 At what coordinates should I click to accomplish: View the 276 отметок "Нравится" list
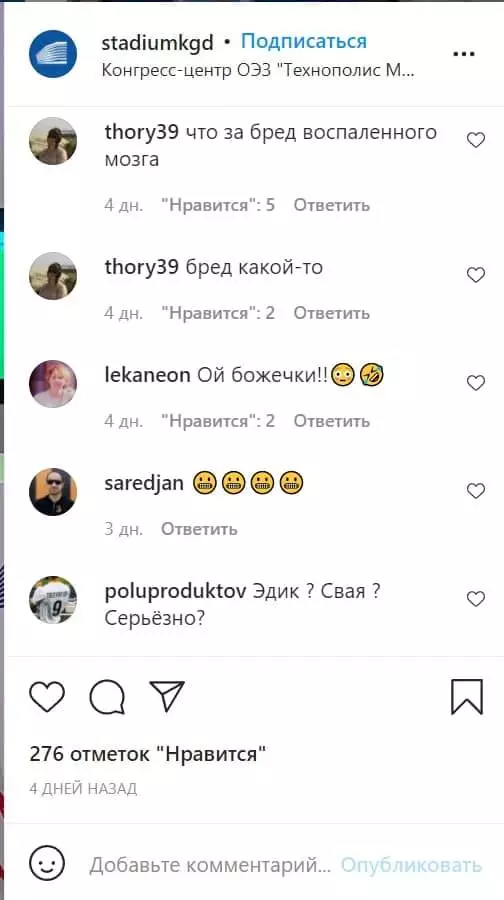point(148,754)
